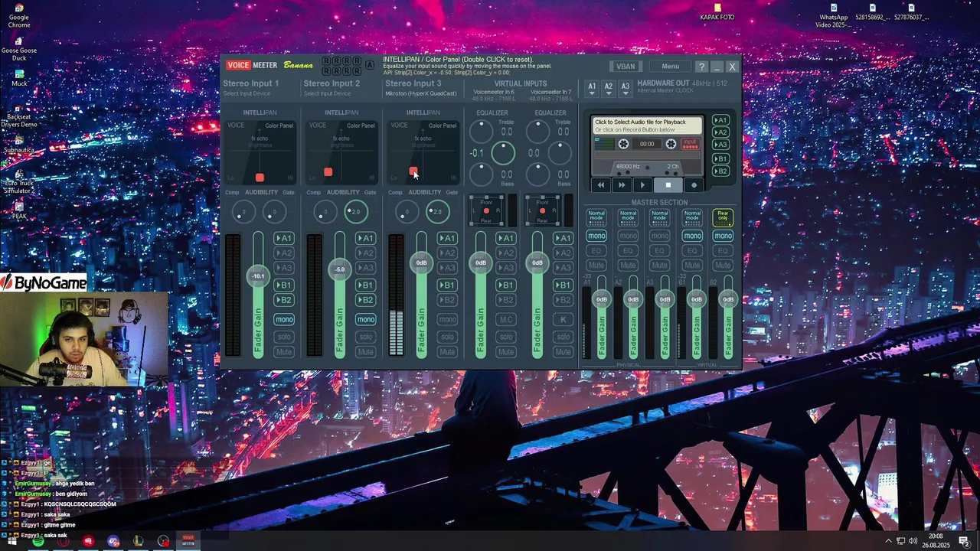The image size is (980, 551).
Task: Toggle mono on master bus B1
Action: coord(691,236)
